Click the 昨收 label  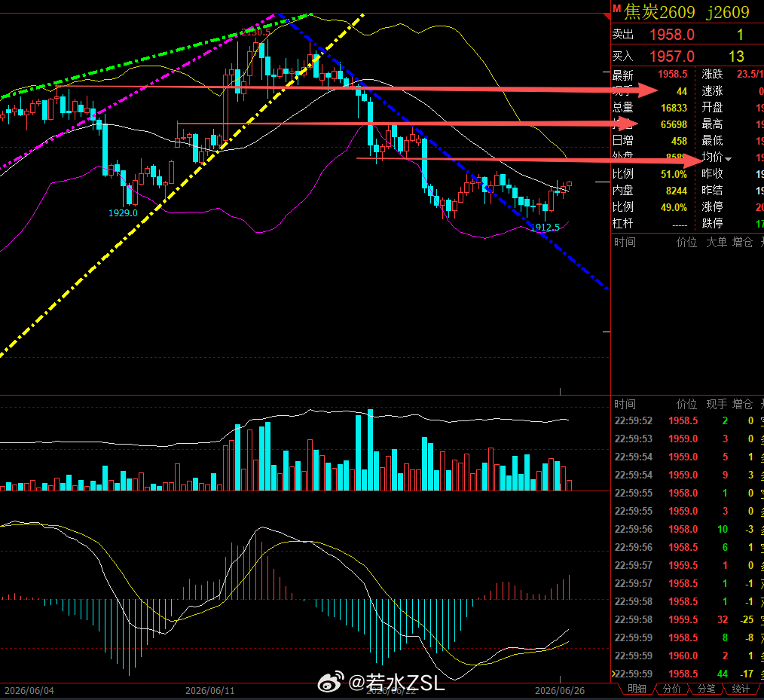tap(712, 173)
